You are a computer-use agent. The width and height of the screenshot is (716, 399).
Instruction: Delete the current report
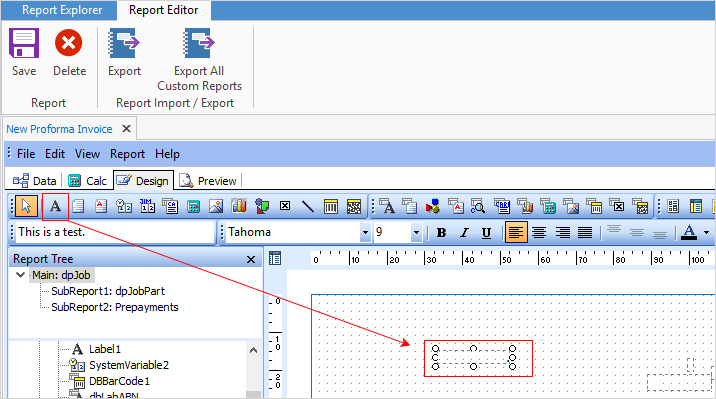(68, 43)
